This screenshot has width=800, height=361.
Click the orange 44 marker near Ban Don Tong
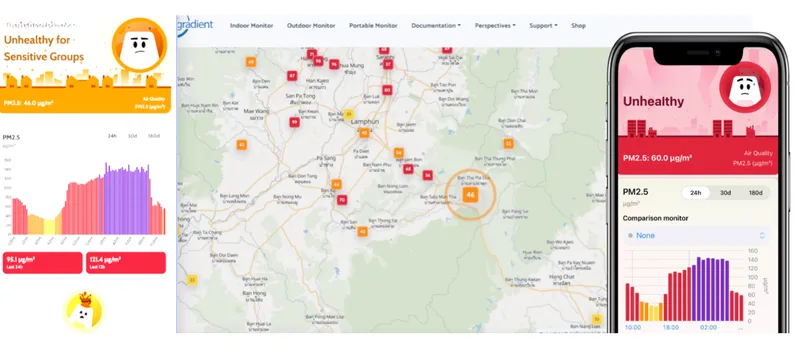point(337,184)
